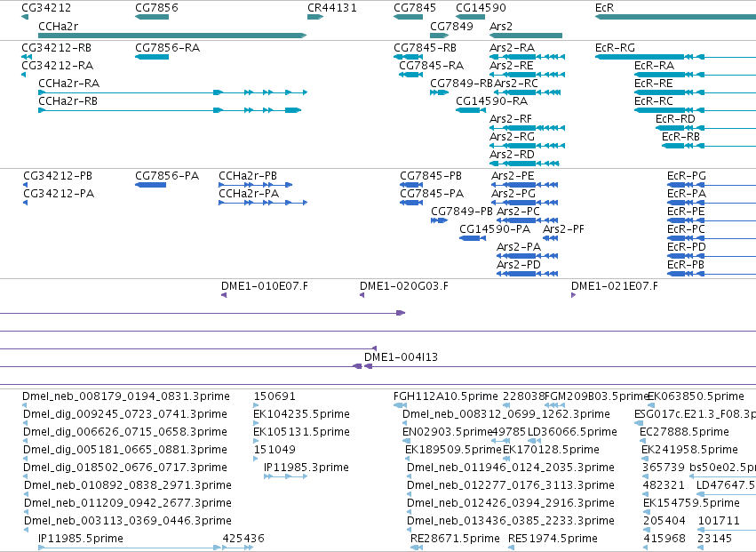The width and height of the screenshot is (756, 552).
Task: Click the DME1-021E07.F BAC end label
Action: (x=615, y=286)
